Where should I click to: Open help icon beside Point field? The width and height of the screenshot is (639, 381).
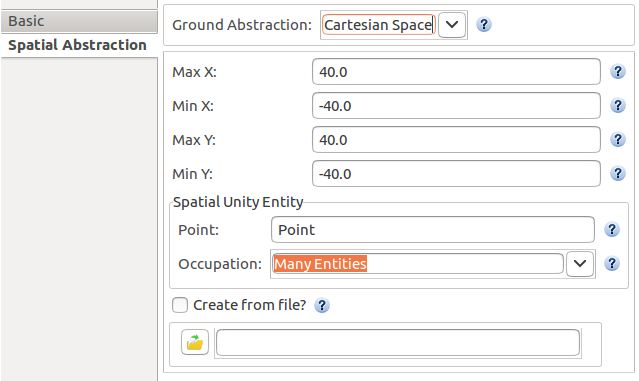point(612,230)
